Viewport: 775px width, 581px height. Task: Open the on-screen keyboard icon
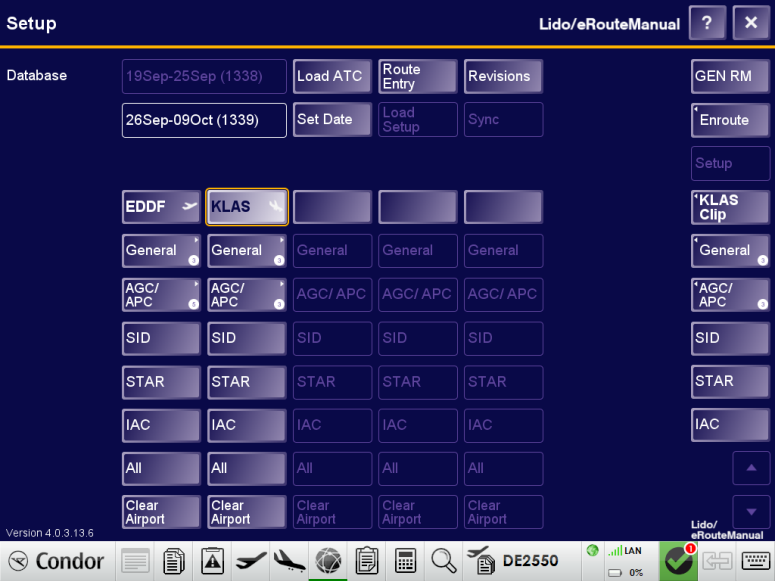(x=756, y=561)
